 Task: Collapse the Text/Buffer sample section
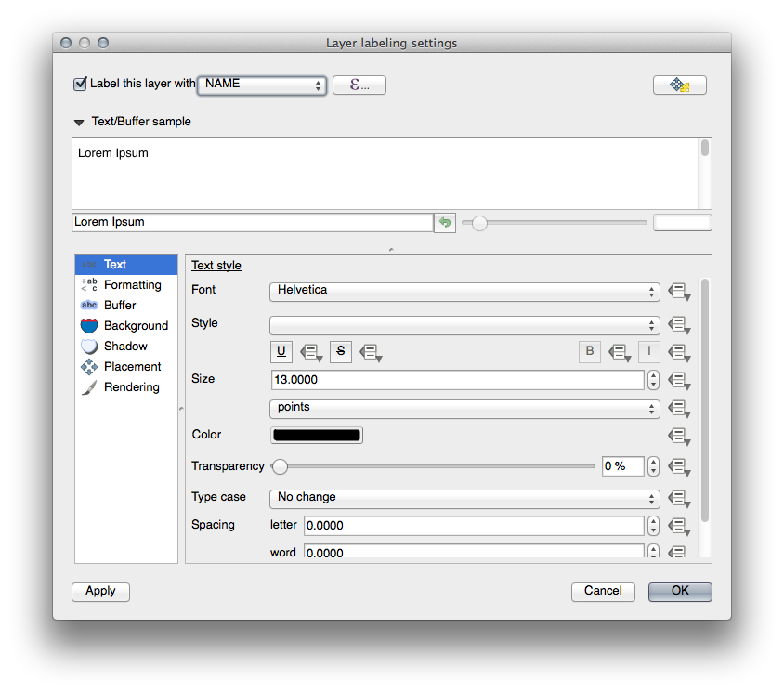pyautogui.click(x=78, y=122)
